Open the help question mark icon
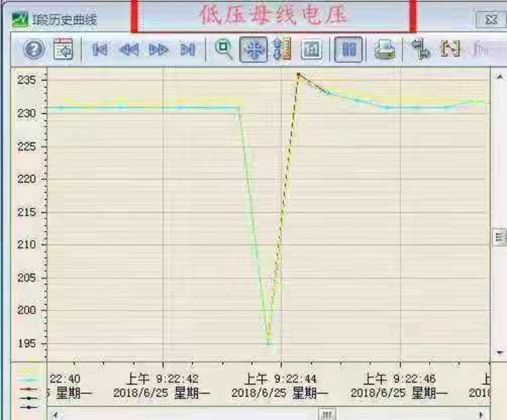 click(x=34, y=49)
